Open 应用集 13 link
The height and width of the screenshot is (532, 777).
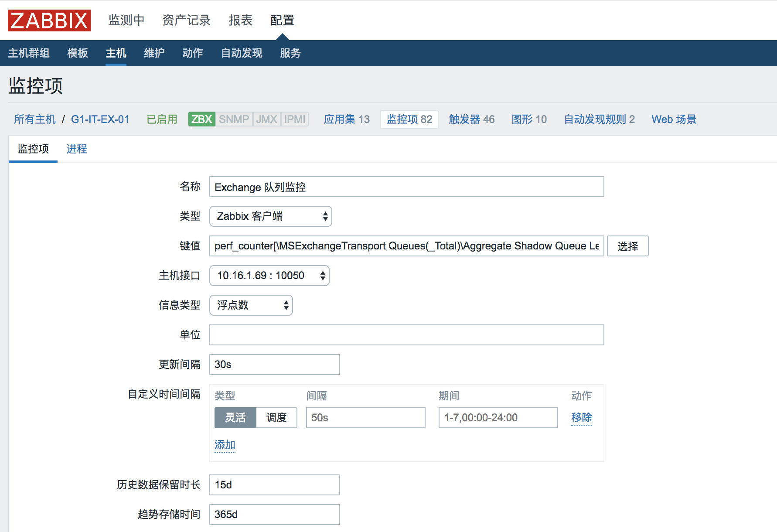pos(347,119)
